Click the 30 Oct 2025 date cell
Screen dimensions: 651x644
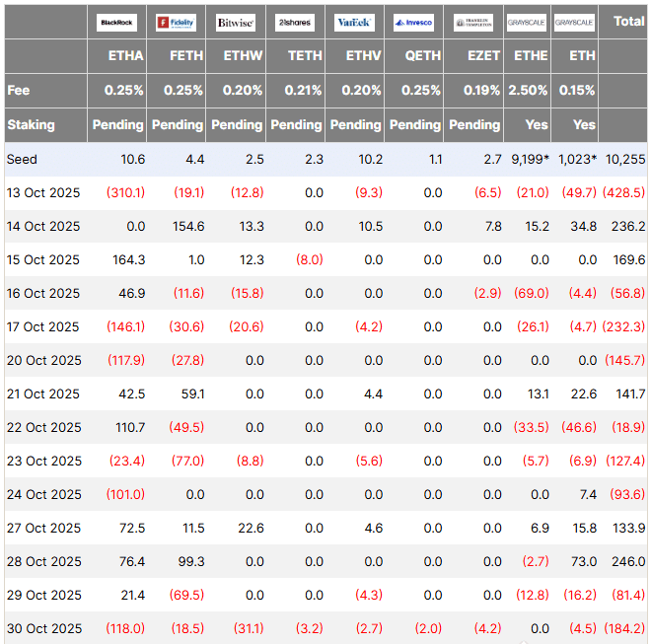tap(44, 628)
